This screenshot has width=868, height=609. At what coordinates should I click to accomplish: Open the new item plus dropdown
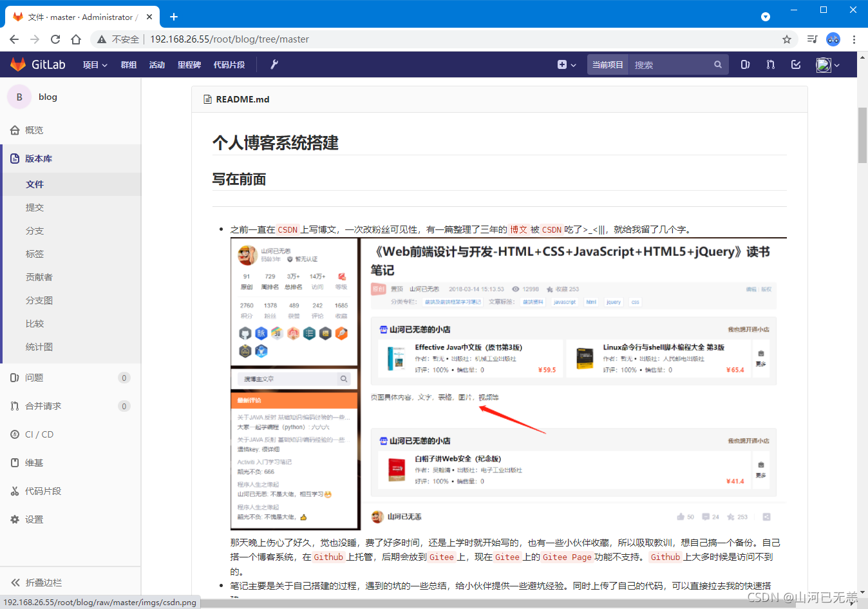[567, 64]
